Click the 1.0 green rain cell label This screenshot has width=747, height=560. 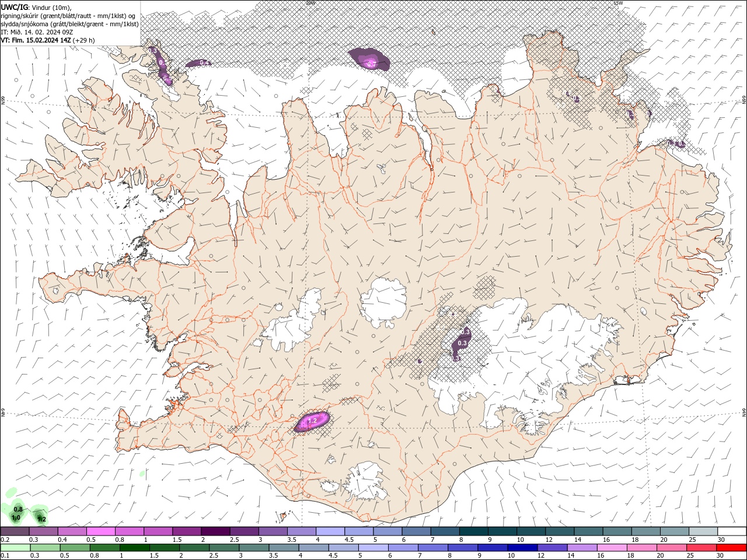16,517
